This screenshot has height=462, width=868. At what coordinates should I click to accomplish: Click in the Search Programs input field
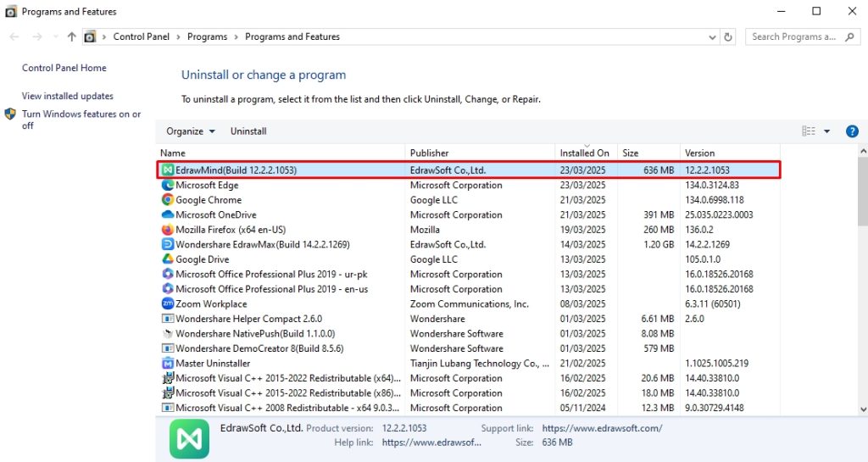tap(793, 37)
